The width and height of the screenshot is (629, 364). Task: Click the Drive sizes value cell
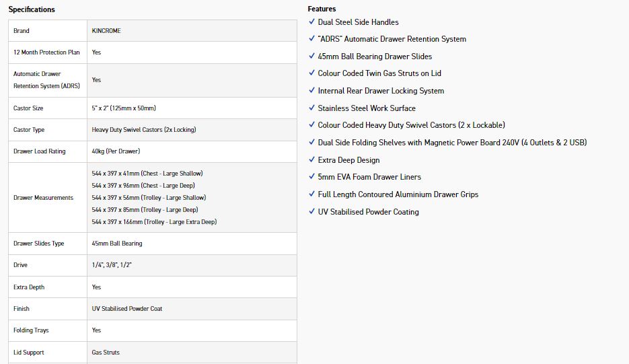(112, 265)
